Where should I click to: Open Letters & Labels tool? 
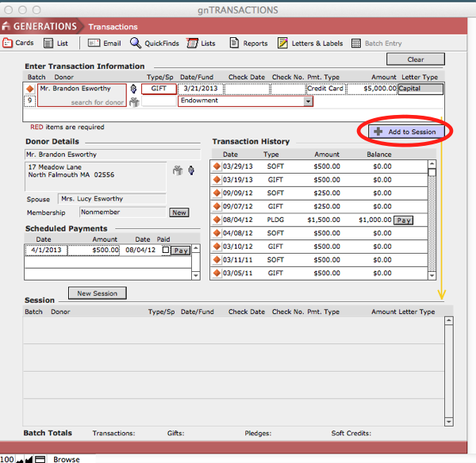click(282, 43)
